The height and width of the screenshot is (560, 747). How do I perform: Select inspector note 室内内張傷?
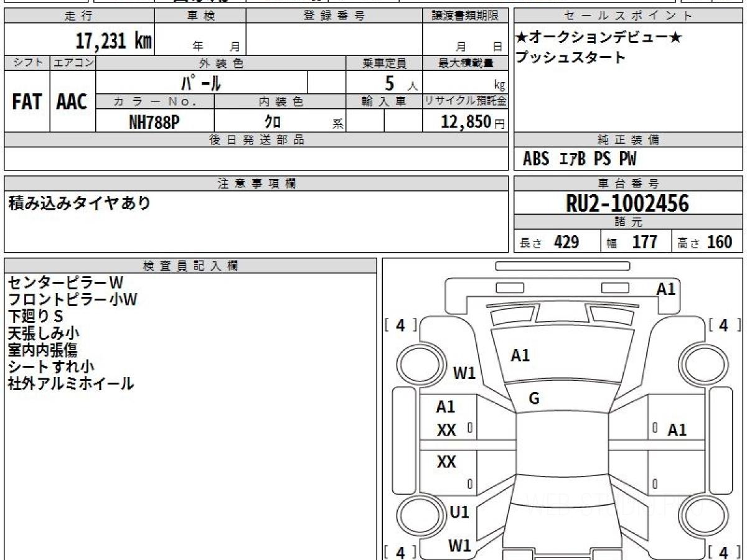coord(42,350)
